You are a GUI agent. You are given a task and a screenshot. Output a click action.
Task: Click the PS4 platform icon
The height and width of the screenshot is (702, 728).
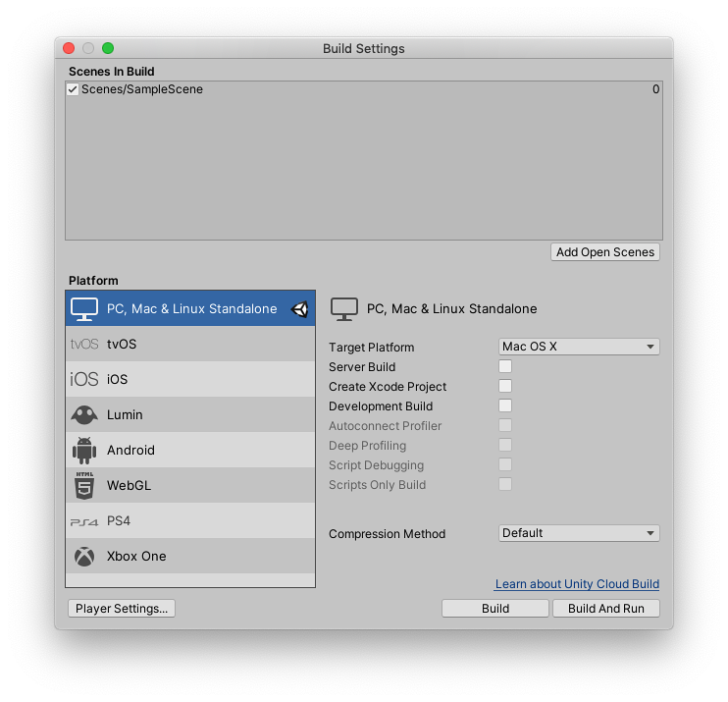[x=84, y=521]
